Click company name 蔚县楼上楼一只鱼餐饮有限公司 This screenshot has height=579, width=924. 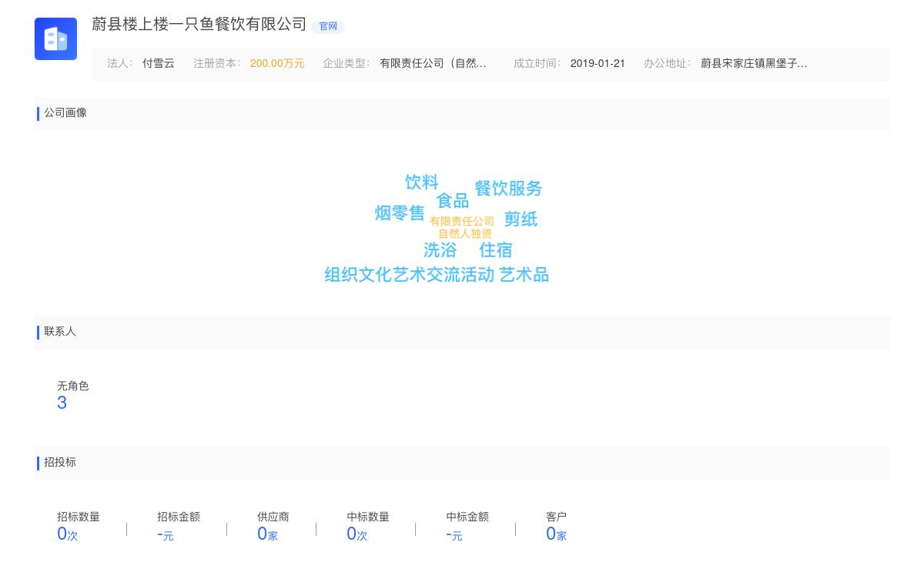pyautogui.click(x=199, y=25)
